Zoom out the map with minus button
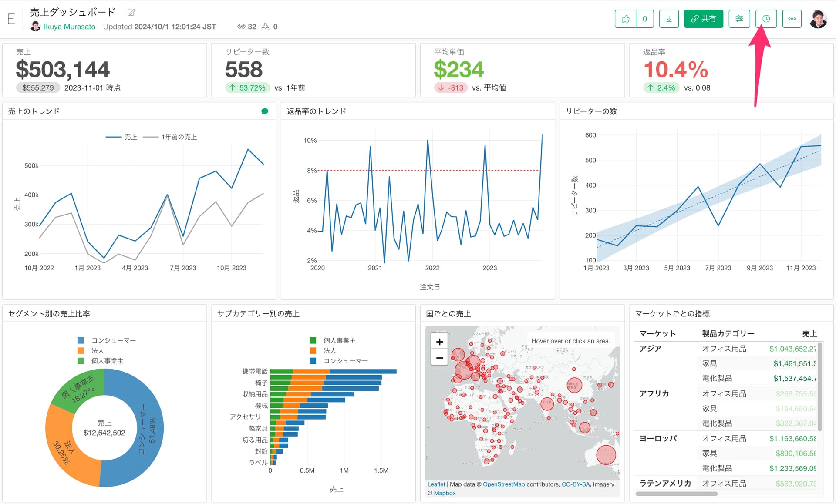 [x=439, y=358]
